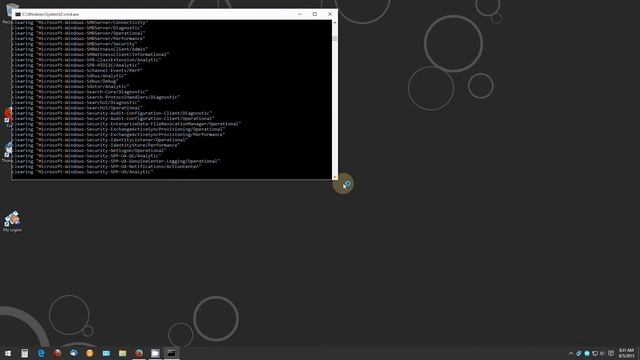Click the SPP-UX-GenuineCenter-Logging/Operational line
The image size is (640, 360).
[x=116, y=161]
